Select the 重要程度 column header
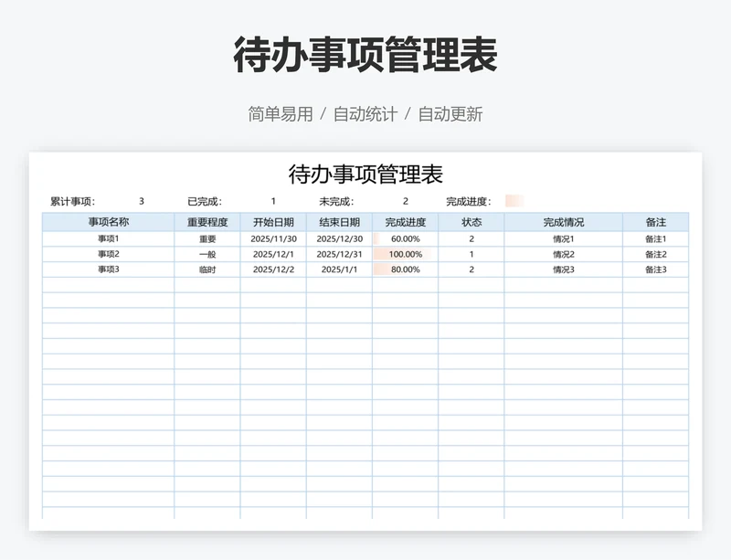 [207, 222]
